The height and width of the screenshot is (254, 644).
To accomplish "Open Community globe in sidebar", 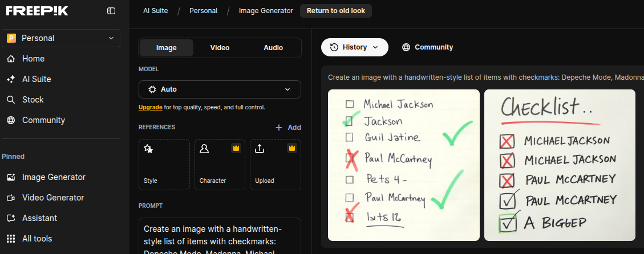I will (x=11, y=120).
